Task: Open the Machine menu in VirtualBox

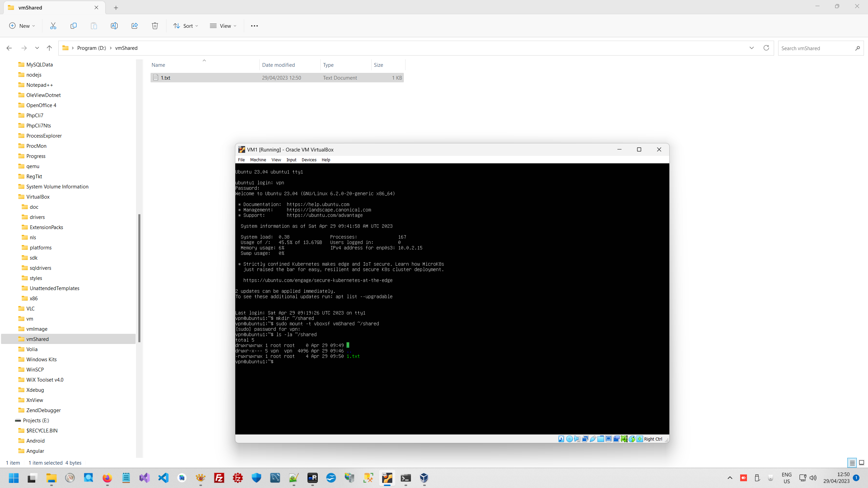Action: (258, 160)
